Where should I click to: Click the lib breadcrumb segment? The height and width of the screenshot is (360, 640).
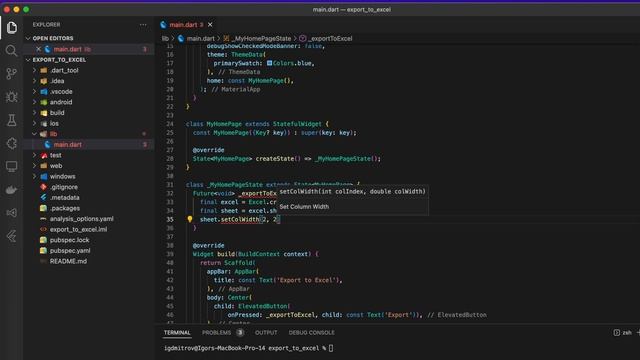pyautogui.click(x=165, y=38)
